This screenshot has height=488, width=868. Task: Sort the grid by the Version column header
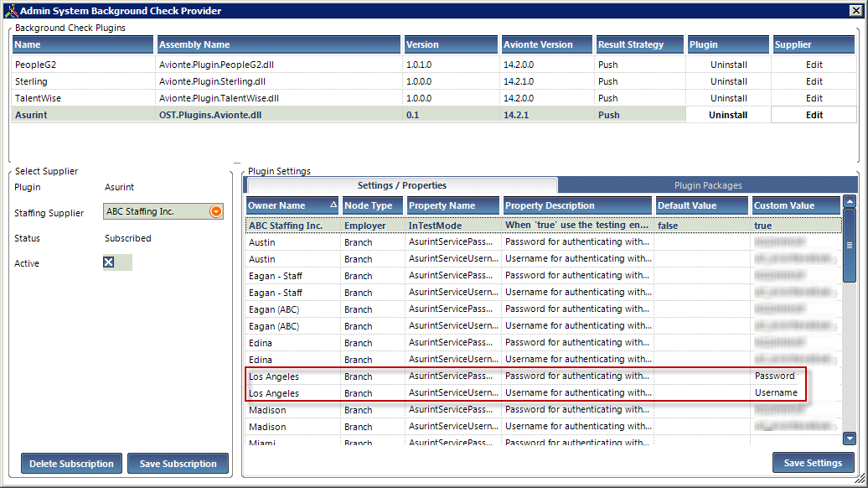point(450,44)
